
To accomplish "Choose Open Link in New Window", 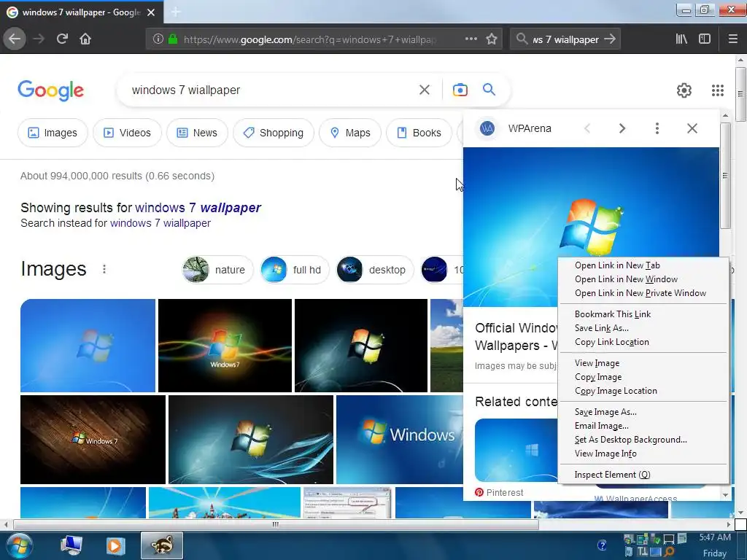I will (643, 279).
